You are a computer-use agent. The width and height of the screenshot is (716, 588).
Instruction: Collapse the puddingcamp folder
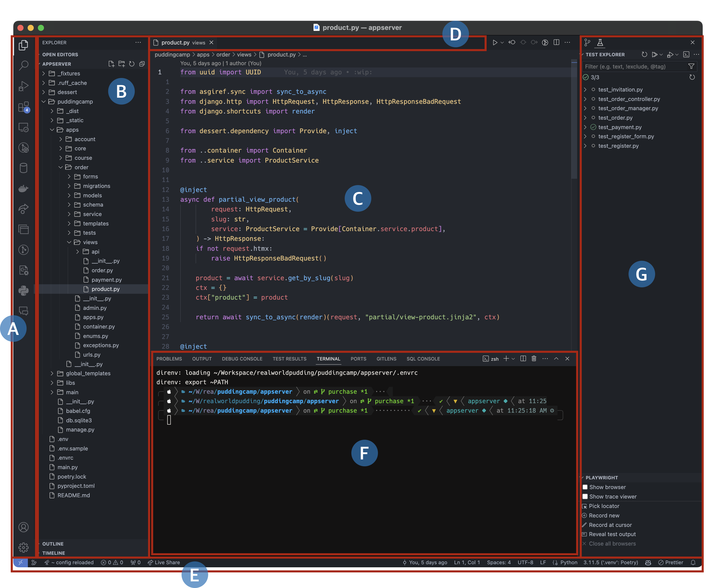(x=43, y=101)
